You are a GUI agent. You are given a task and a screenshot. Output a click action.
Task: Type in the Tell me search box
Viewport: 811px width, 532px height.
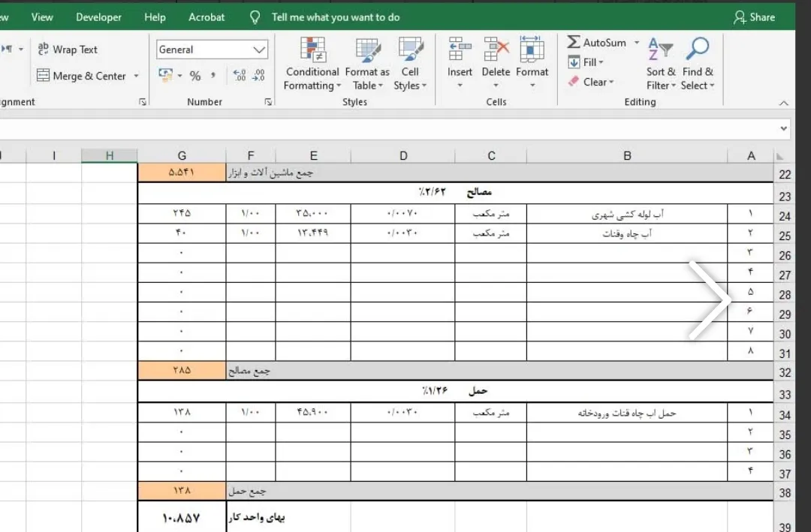pos(335,17)
